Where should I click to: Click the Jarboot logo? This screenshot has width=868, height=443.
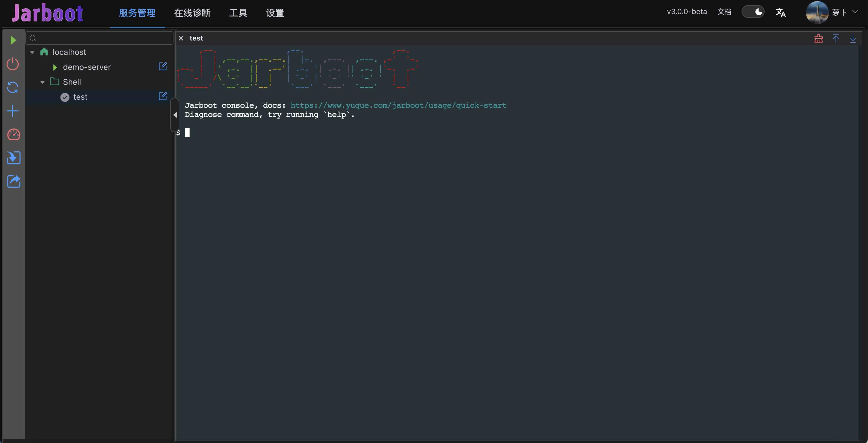tap(47, 13)
